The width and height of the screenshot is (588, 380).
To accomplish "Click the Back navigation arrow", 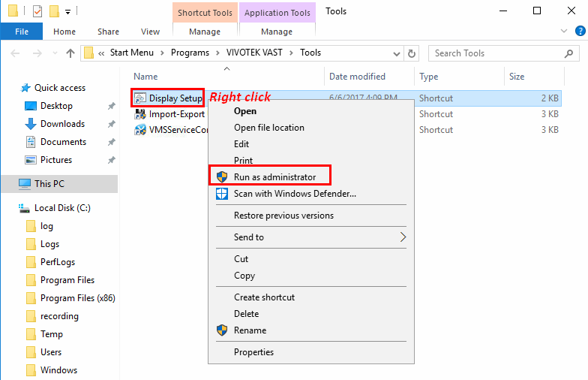I will click(x=16, y=53).
